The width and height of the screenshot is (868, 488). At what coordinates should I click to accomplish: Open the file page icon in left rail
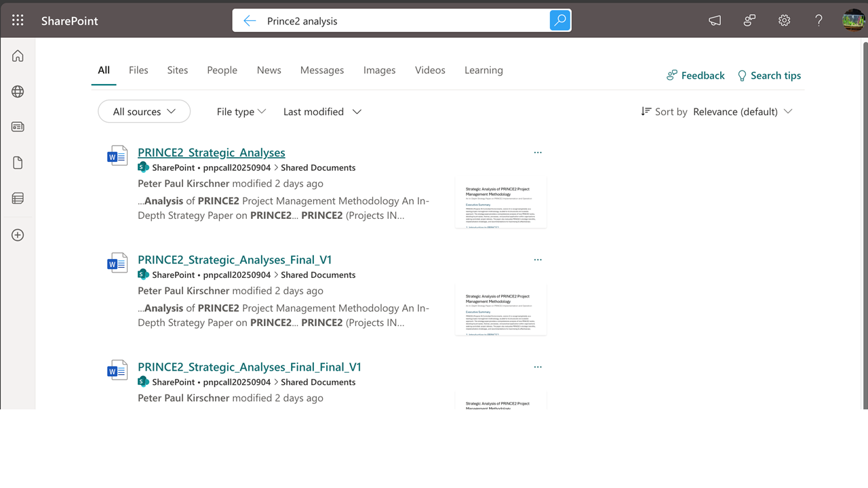coord(18,163)
